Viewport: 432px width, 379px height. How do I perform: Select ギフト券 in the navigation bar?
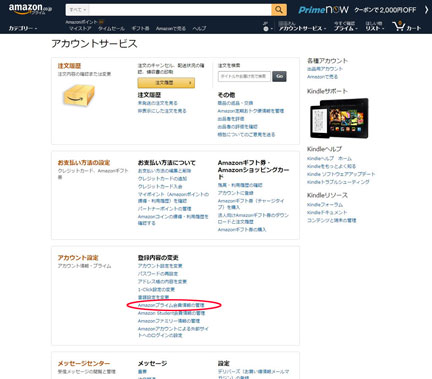pyautogui.click(x=140, y=29)
